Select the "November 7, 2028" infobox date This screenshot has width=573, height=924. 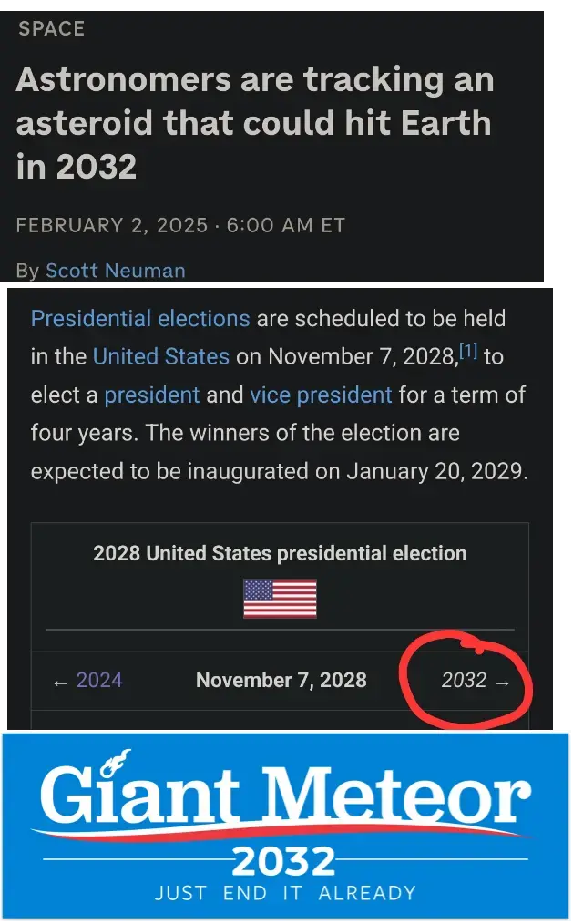[x=281, y=680]
